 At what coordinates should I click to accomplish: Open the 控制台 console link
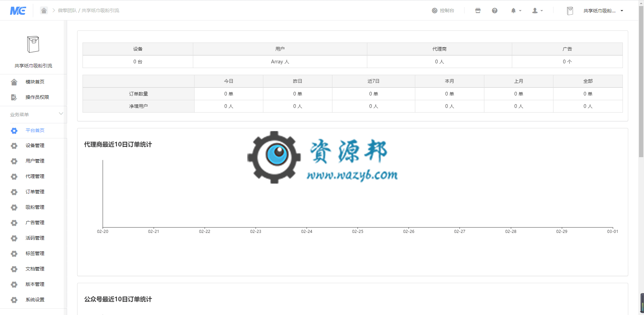(x=443, y=10)
